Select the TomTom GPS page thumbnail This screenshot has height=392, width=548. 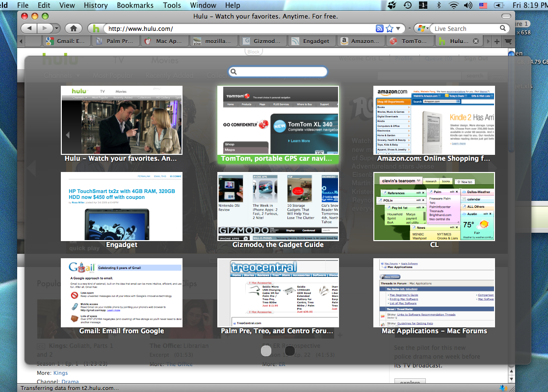pos(278,120)
